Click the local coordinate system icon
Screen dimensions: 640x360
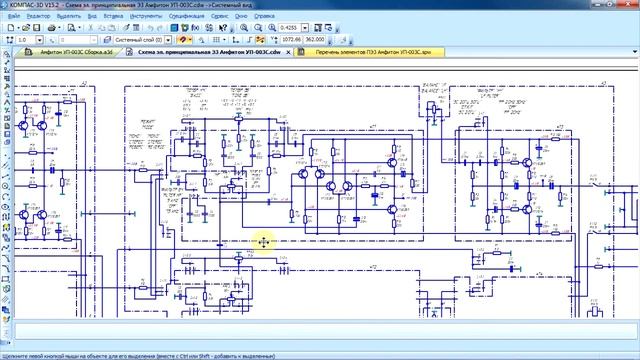pos(236,40)
